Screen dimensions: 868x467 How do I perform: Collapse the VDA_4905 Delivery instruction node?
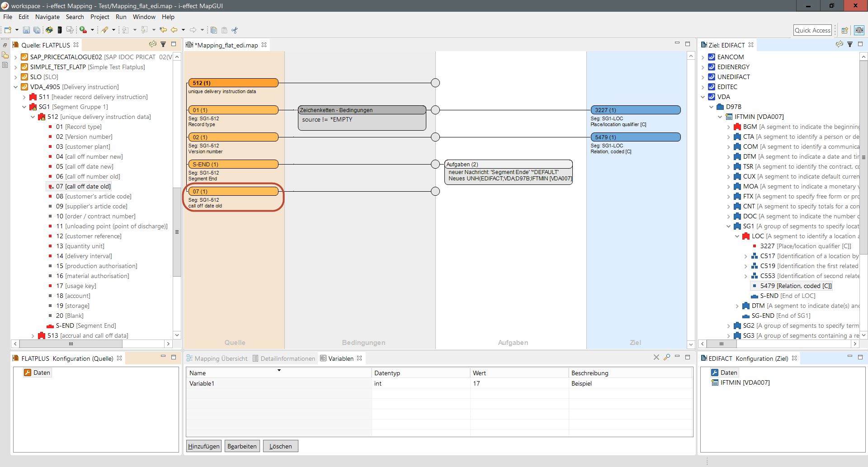(16, 87)
